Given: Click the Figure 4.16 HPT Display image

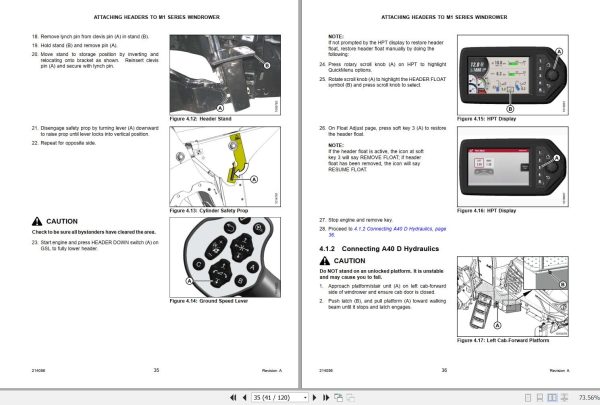Looking at the screenshot, I should [513, 167].
